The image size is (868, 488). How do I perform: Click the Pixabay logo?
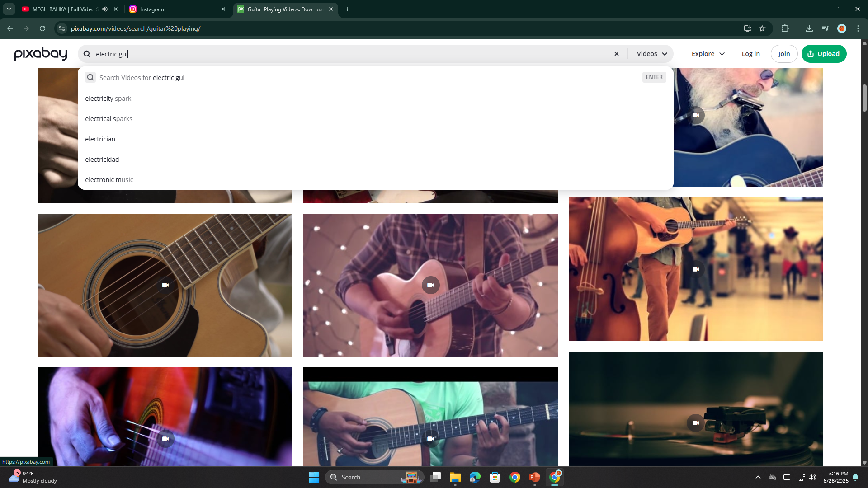click(41, 54)
